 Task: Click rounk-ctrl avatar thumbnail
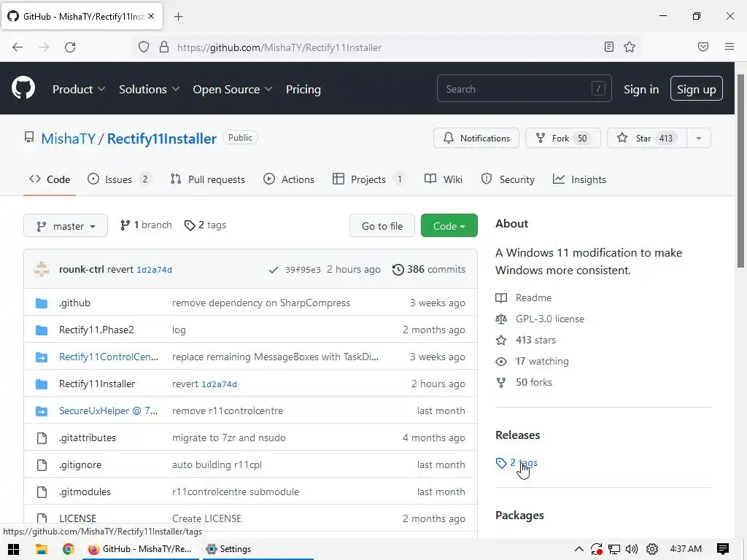[x=42, y=269]
